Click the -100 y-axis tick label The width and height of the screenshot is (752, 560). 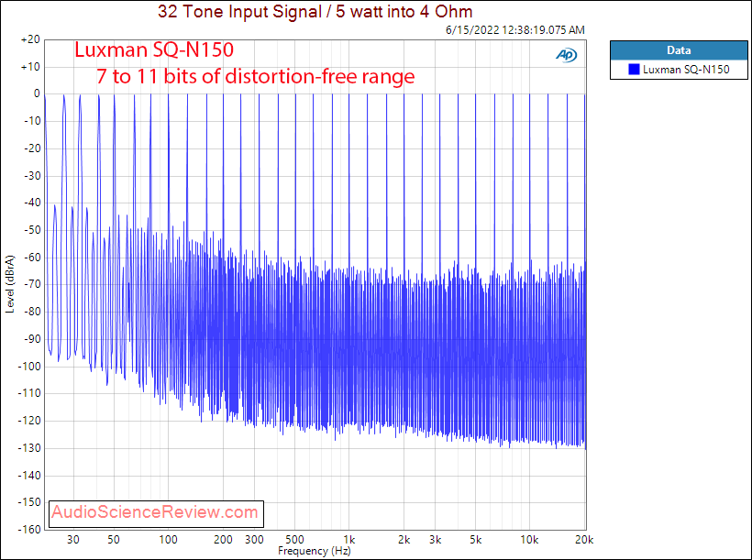point(29,367)
